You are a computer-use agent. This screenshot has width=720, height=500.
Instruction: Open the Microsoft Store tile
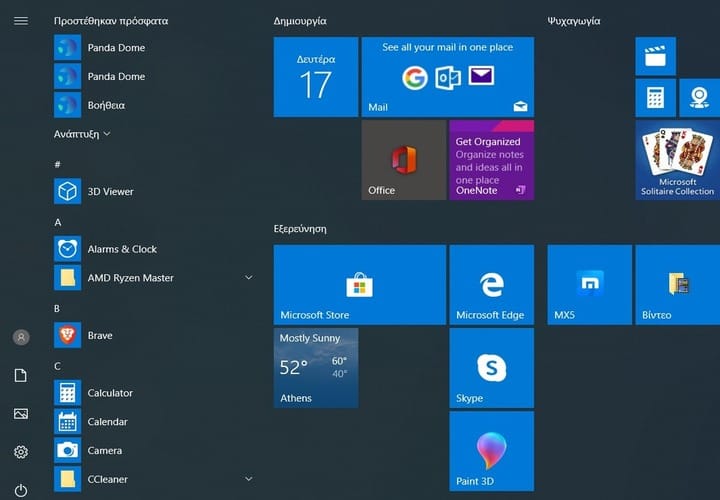click(360, 285)
